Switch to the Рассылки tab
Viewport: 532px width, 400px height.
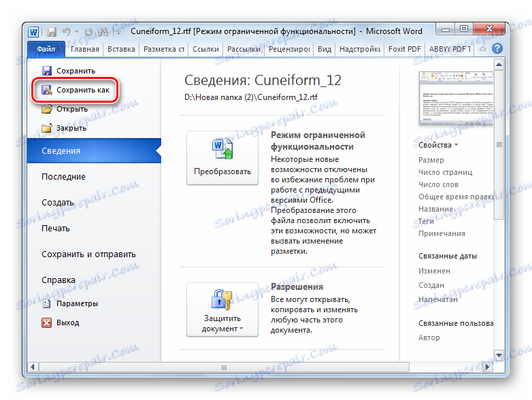[244, 49]
